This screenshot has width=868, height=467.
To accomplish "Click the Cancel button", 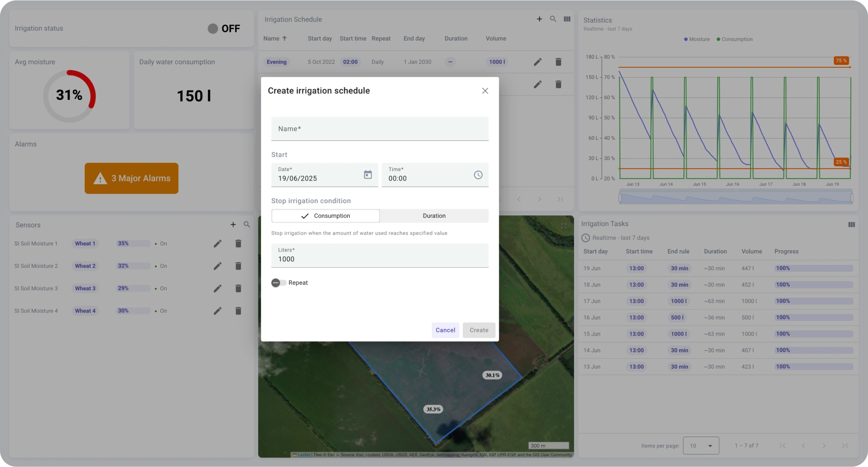I will [445, 330].
